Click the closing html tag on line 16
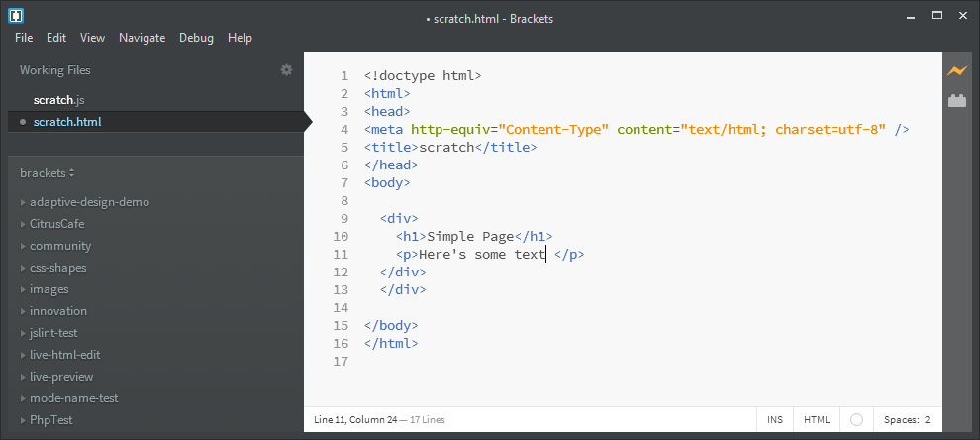This screenshot has height=440, width=980. pyautogui.click(x=391, y=344)
